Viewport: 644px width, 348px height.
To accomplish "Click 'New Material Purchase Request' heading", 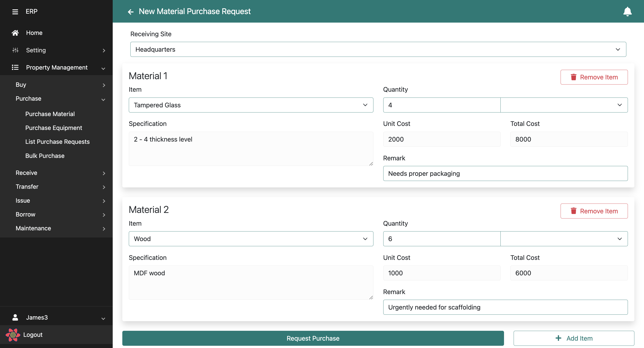I will [x=195, y=11].
